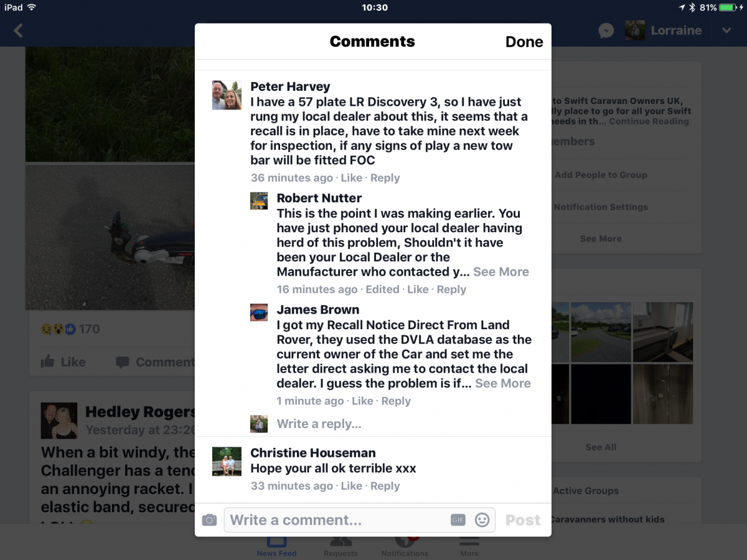Open James Brown's avatar thumbnail
747x560 pixels.
click(x=259, y=312)
